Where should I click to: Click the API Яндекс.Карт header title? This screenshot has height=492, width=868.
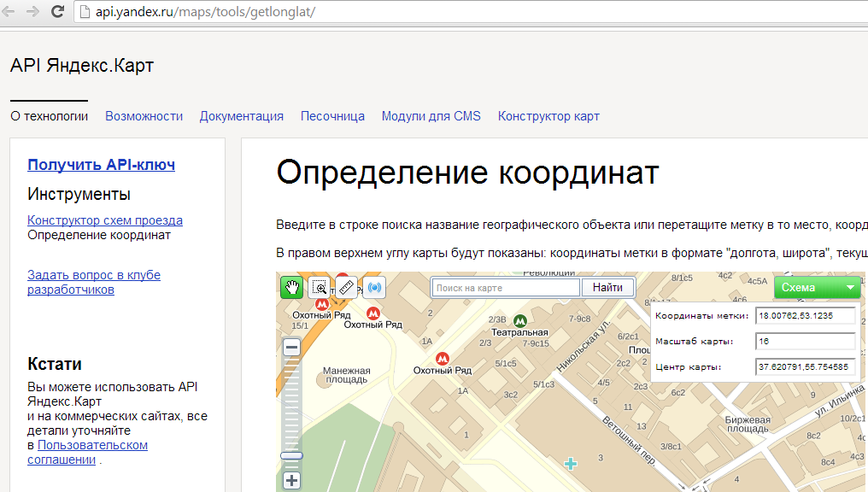[x=82, y=65]
